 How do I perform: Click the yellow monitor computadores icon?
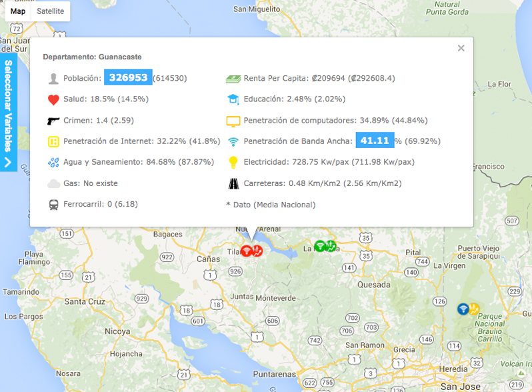[x=233, y=121]
